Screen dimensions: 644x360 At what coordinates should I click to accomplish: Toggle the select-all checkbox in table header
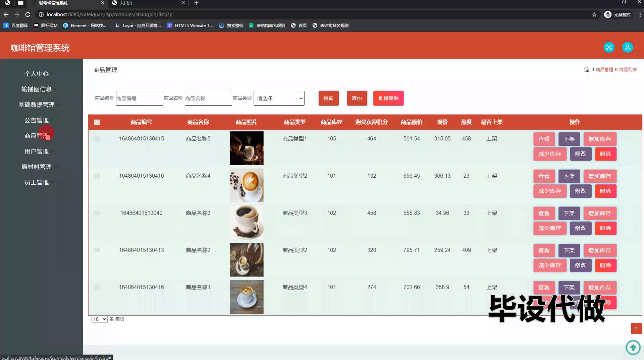[97, 122]
